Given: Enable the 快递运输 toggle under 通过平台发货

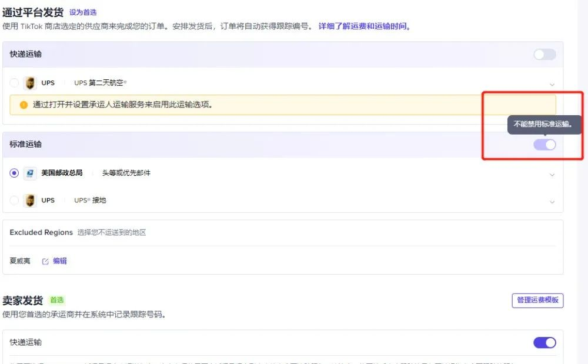Looking at the screenshot, I should 544,55.
